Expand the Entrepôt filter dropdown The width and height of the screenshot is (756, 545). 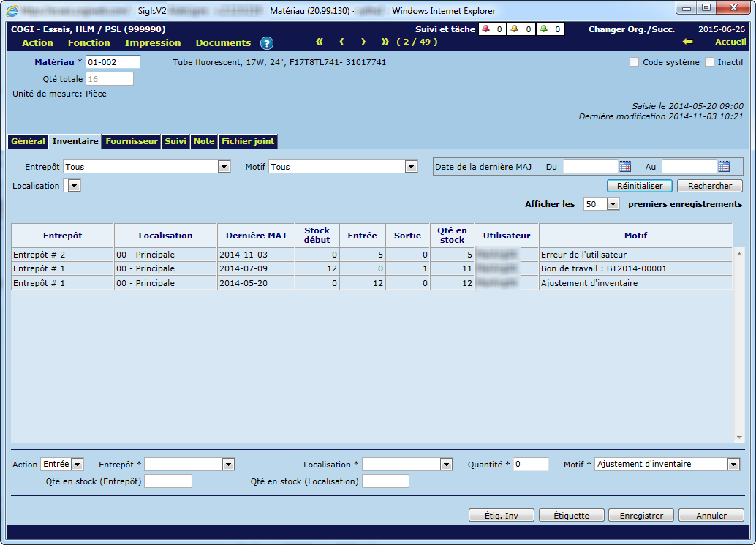click(x=224, y=167)
